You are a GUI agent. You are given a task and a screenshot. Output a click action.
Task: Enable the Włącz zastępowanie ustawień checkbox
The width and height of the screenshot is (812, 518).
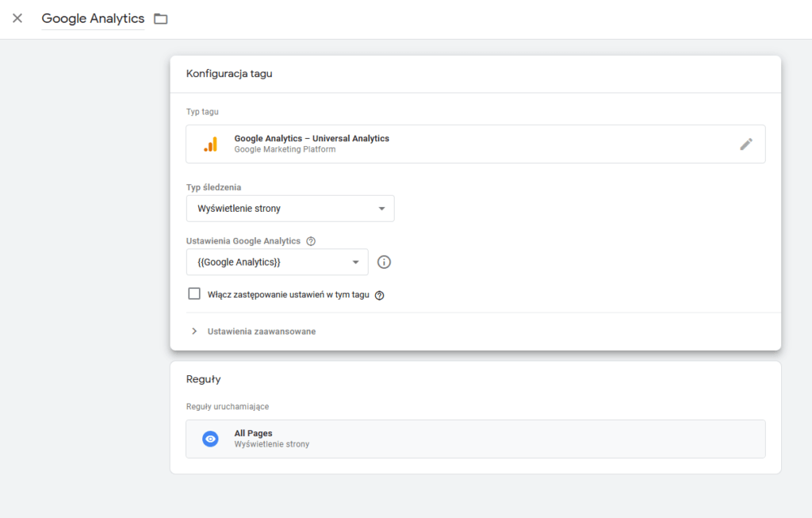click(194, 294)
